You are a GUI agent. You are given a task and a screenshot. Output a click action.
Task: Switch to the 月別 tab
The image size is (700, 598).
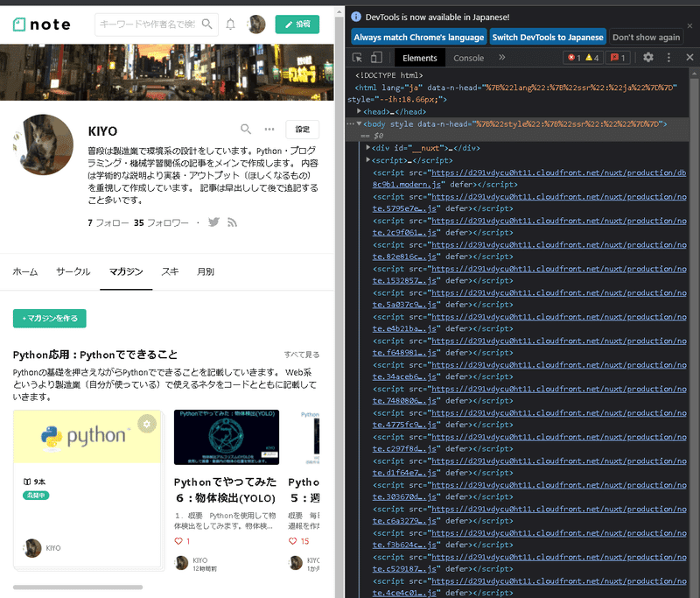206,271
